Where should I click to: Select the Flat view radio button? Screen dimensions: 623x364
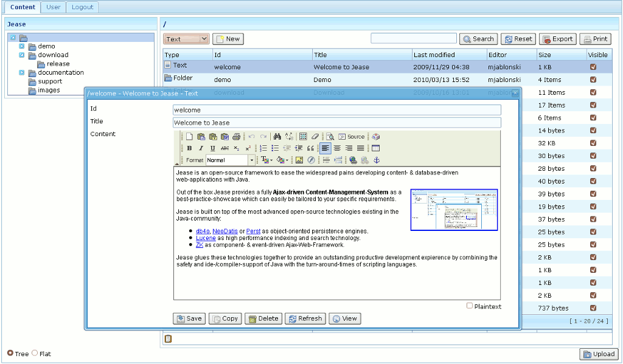pyautogui.click(x=35, y=353)
